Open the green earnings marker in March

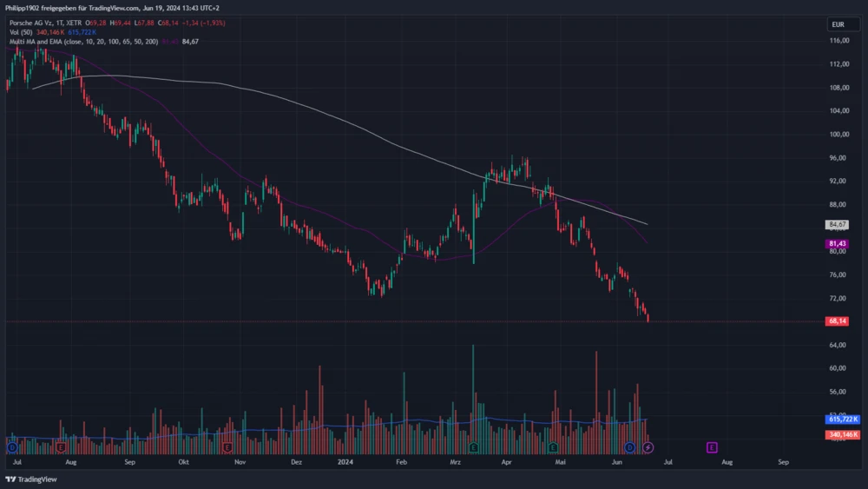473,447
